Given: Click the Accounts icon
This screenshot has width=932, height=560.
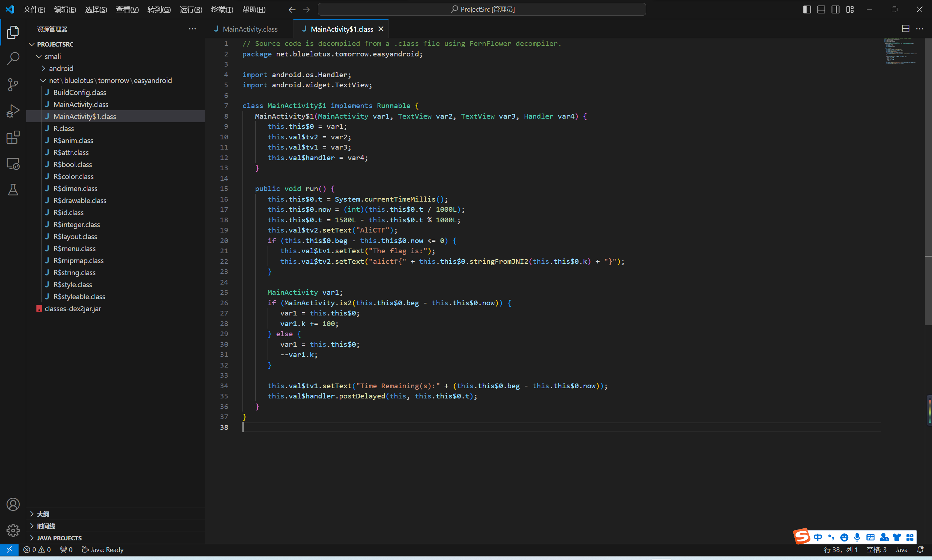Looking at the screenshot, I should coord(13,504).
